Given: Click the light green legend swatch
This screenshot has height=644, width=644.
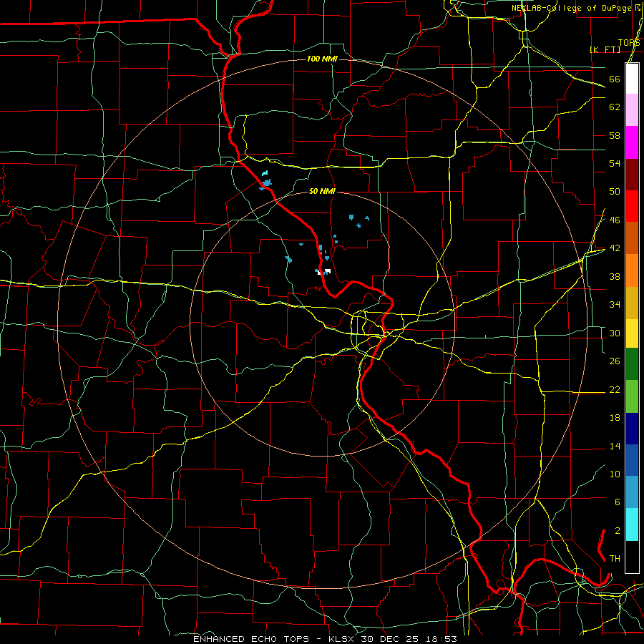Looking at the screenshot, I should point(632,396).
